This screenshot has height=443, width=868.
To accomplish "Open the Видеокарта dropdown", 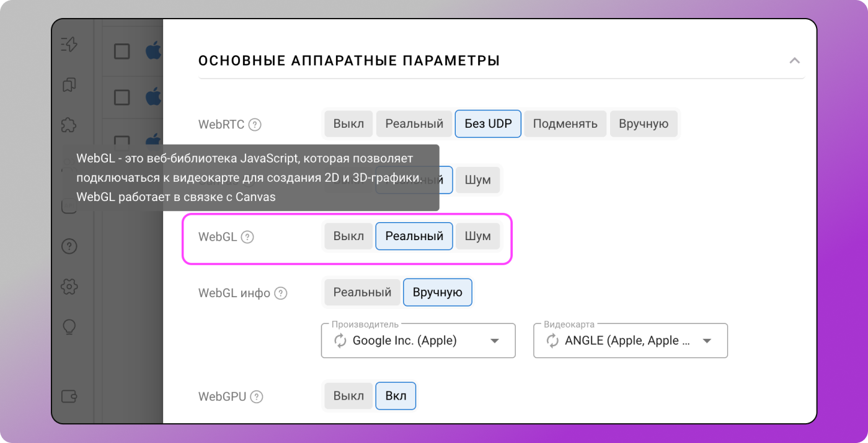I will tap(706, 341).
